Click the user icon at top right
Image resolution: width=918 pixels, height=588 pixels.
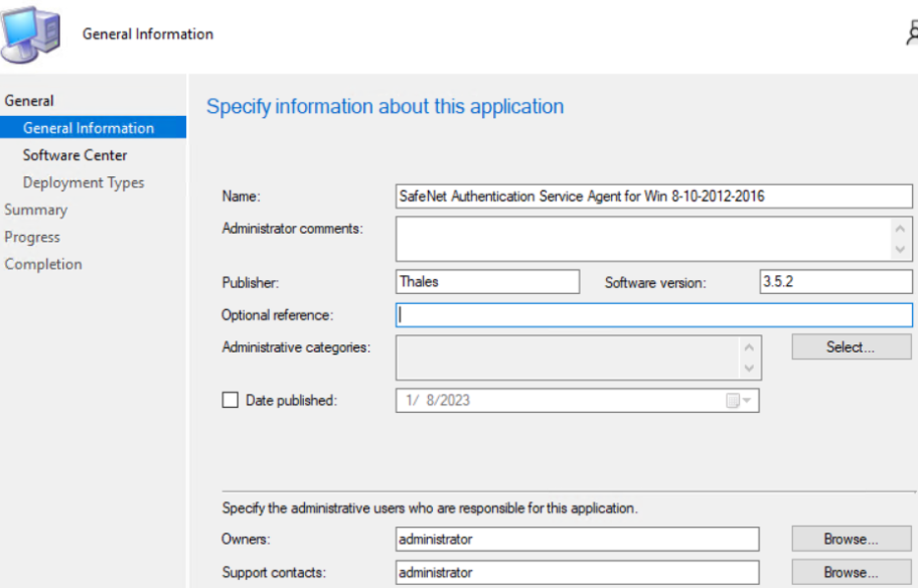tap(911, 33)
